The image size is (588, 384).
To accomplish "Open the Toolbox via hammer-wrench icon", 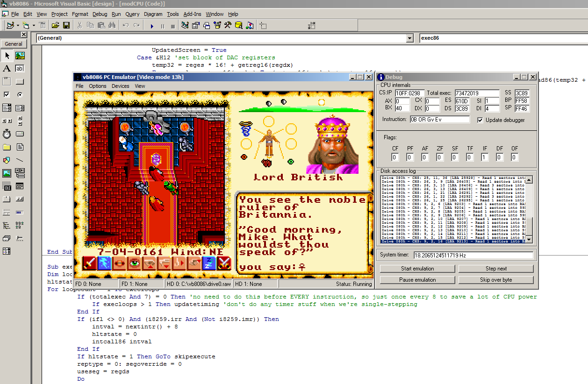I will [228, 26].
